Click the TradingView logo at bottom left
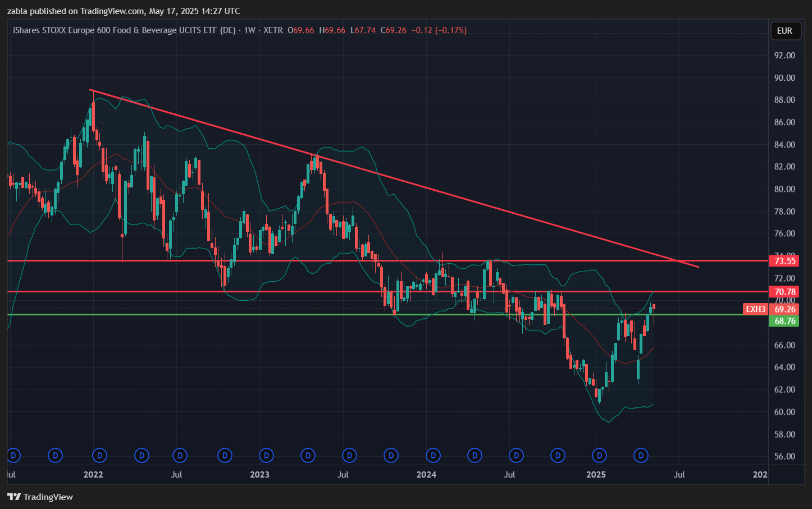 40,497
